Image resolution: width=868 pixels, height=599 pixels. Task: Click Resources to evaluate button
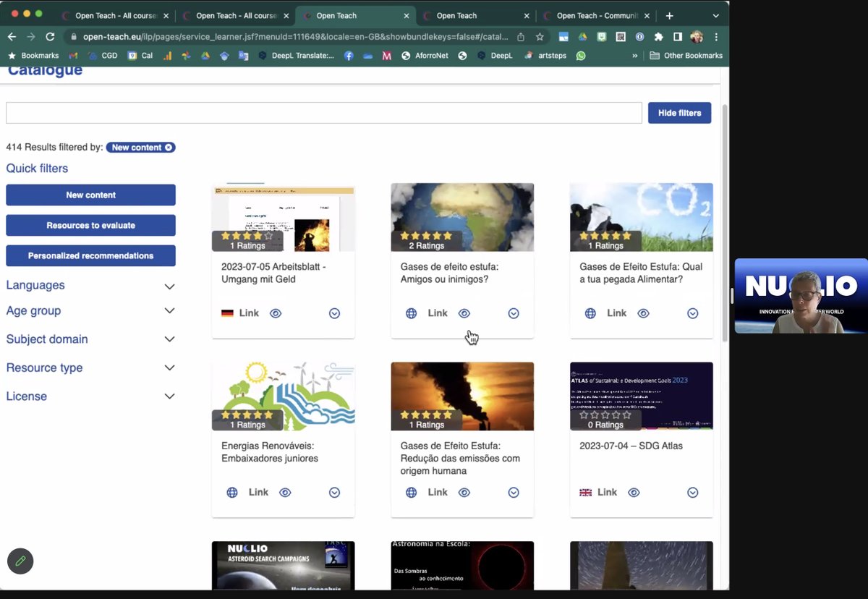click(x=90, y=226)
